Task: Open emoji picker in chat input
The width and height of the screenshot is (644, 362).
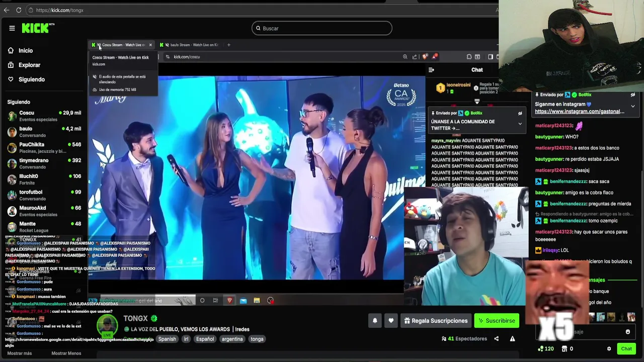Action: click(628, 332)
